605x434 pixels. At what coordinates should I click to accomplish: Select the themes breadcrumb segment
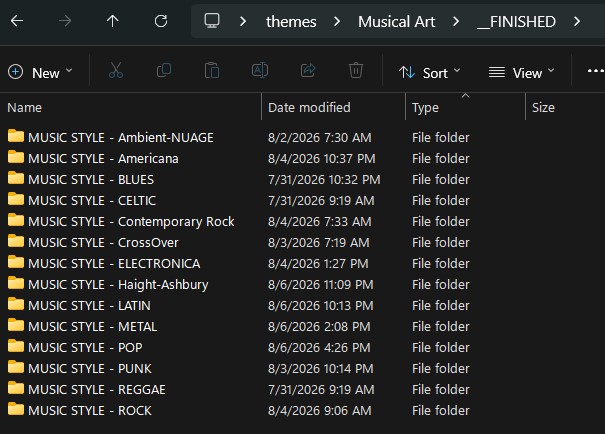pyautogui.click(x=291, y=22)
